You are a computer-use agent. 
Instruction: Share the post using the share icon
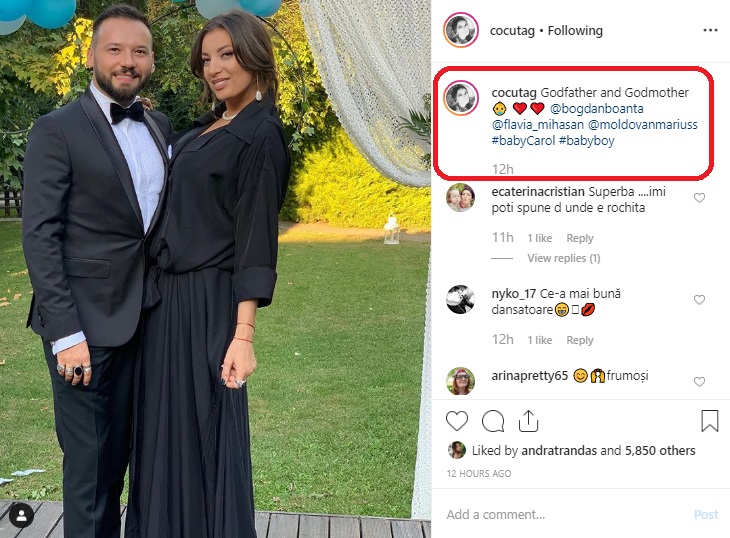click(x=529, y=421)
